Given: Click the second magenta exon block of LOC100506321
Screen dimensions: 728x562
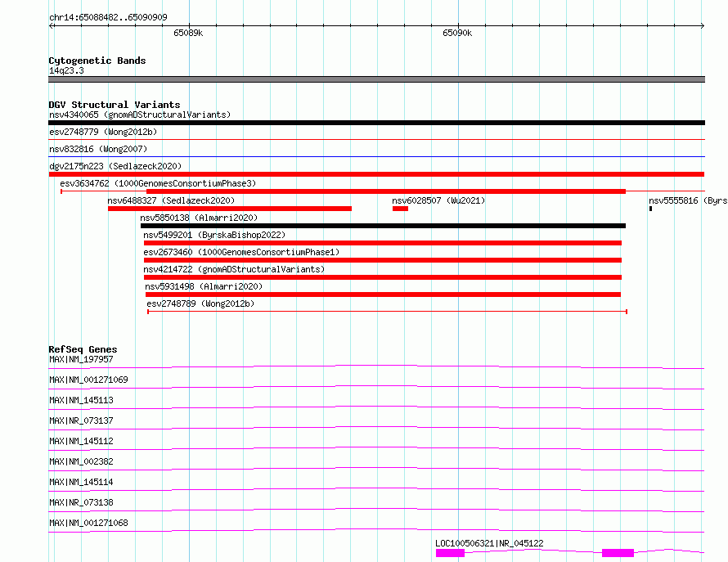Looking at the screenshot, I should 618,553.
